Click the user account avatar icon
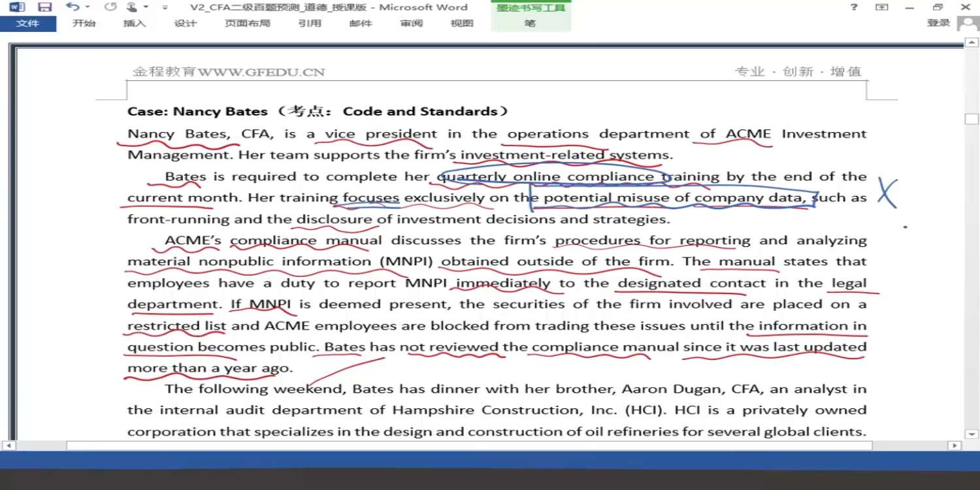This screenshot has height=490, width=980. click(968, 24)
